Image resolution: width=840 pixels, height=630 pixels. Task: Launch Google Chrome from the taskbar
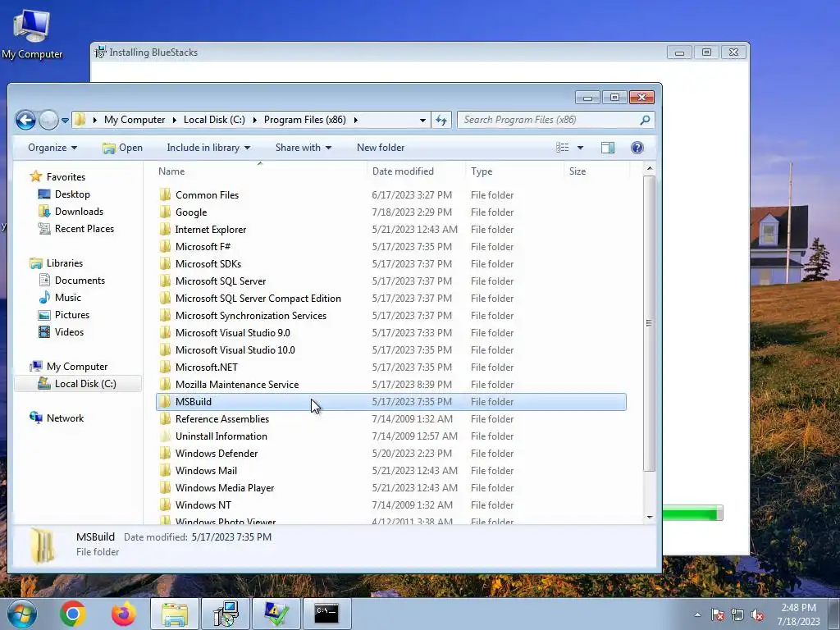(73, 614)
